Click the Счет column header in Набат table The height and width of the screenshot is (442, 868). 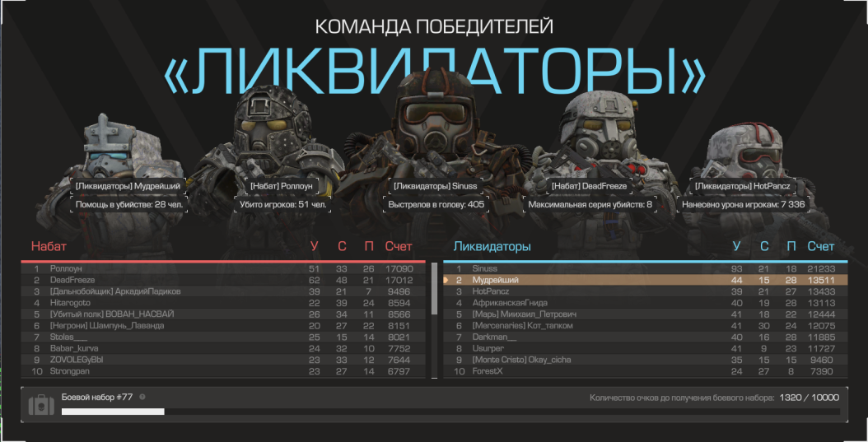pos(399,246)
